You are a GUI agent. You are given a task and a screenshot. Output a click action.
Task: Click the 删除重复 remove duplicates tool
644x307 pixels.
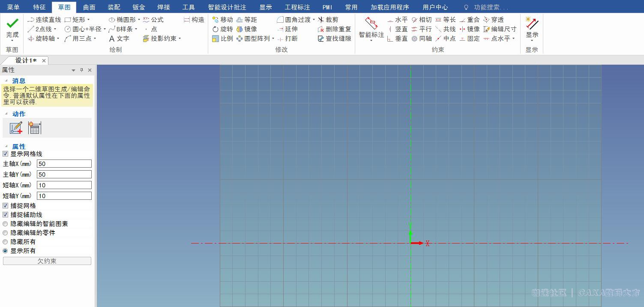[x=334, y=29]
